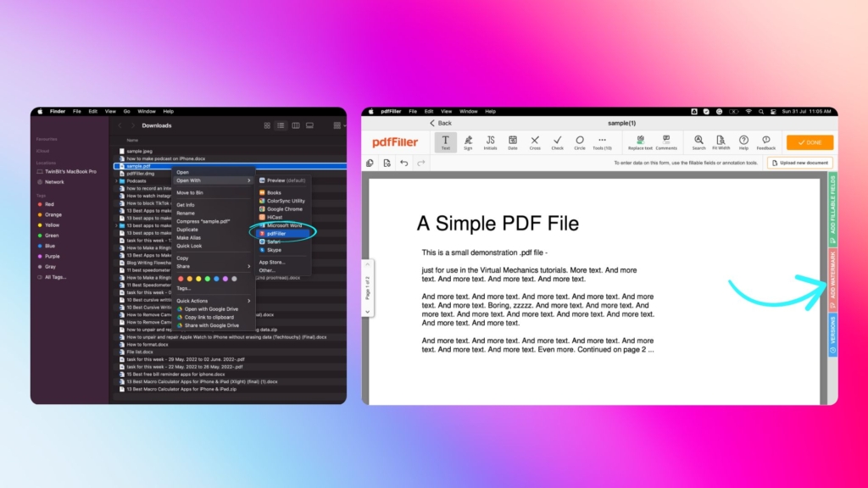The image size is (868, 488).
Task: Choose Open With in context menu
Action: tap(213, 180)
